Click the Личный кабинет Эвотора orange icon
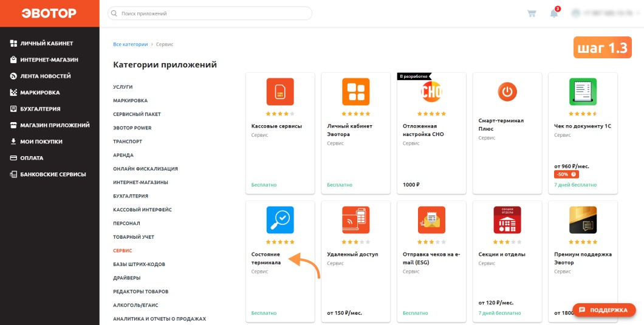Viewport: 644px width, 325px height. point(355,92)
